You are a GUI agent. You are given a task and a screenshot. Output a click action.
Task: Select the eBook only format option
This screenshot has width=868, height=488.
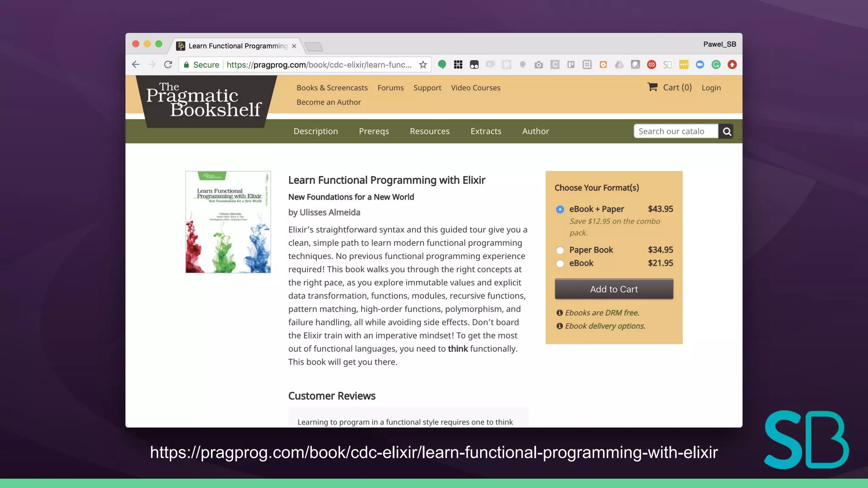560,263
